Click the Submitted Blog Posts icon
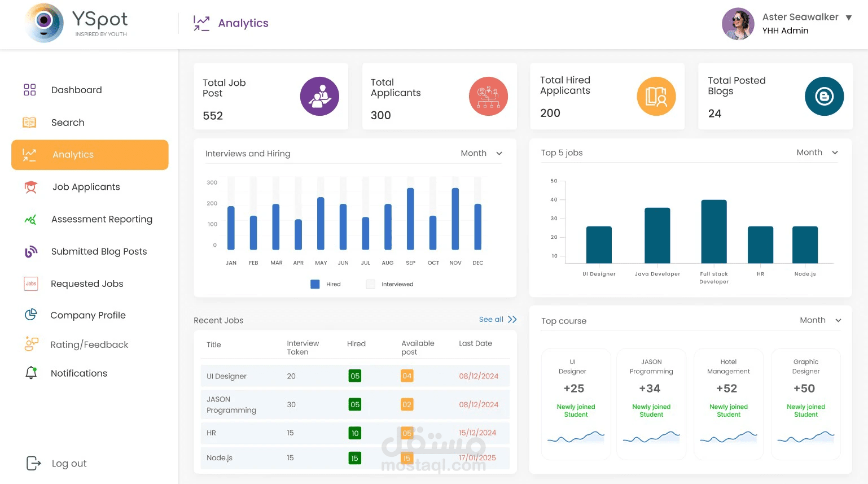 pyautogui.click(x=31, y=251)
